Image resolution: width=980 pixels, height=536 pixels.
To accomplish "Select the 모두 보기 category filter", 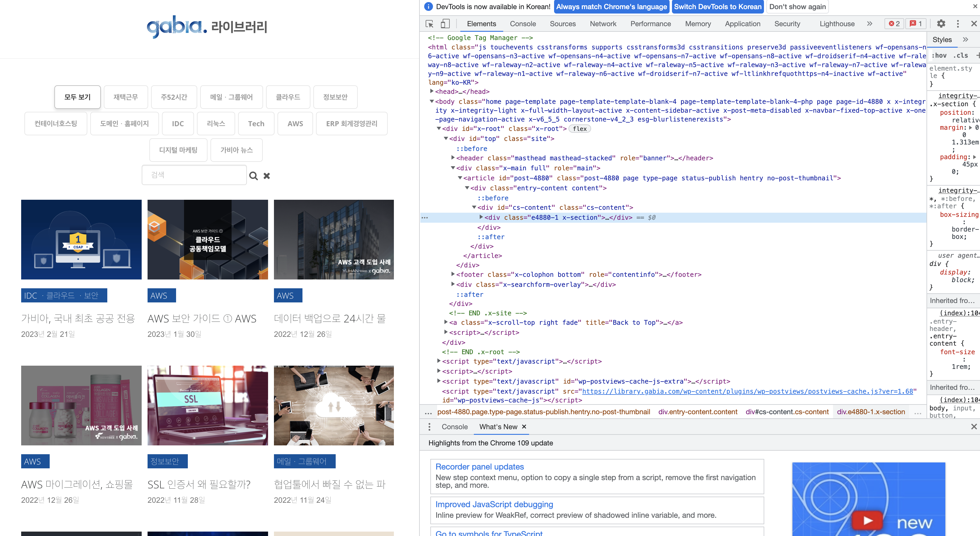I will tap(77, 97).
